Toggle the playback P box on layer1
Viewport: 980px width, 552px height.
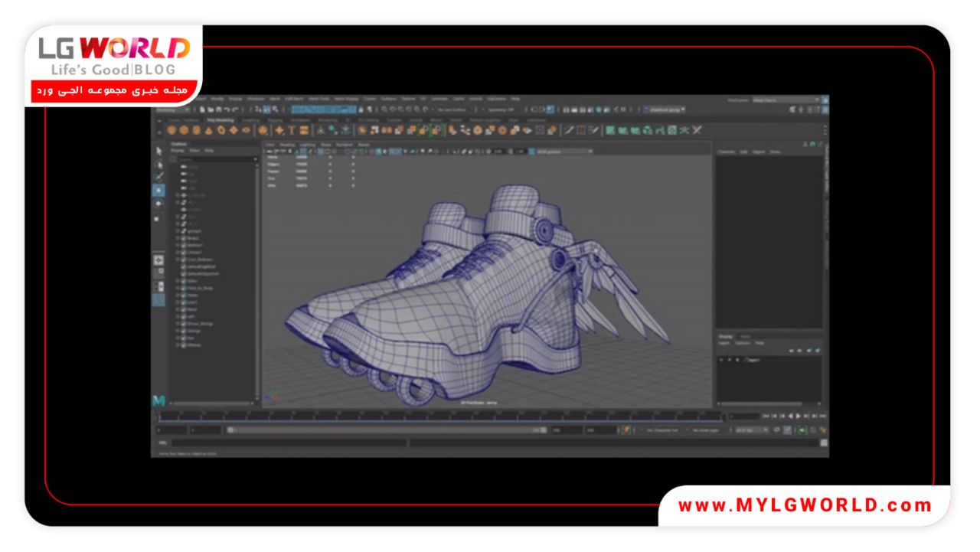[x=730, y=360]
